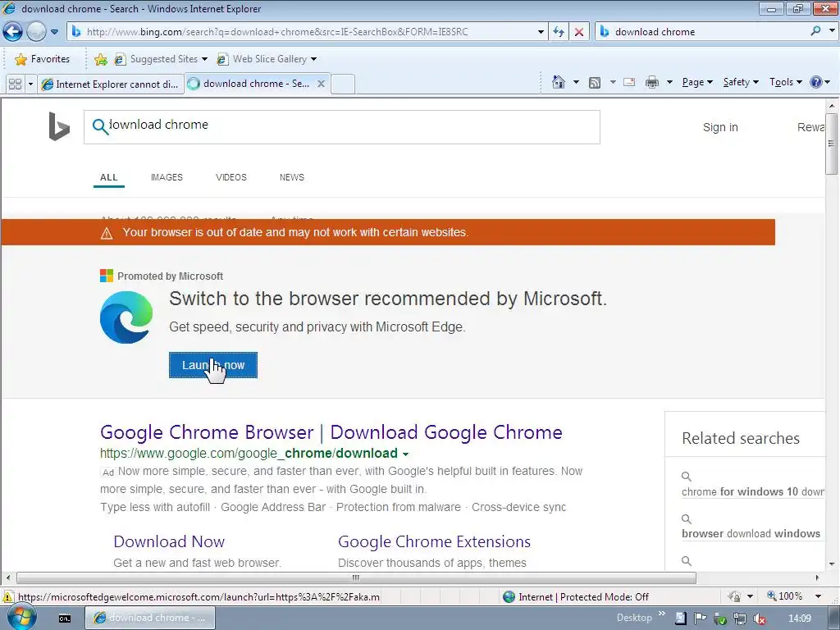Click the browser Forward arrow button
Image resolution: width=840 pixels, height=630 pixels.
(36, 32)
